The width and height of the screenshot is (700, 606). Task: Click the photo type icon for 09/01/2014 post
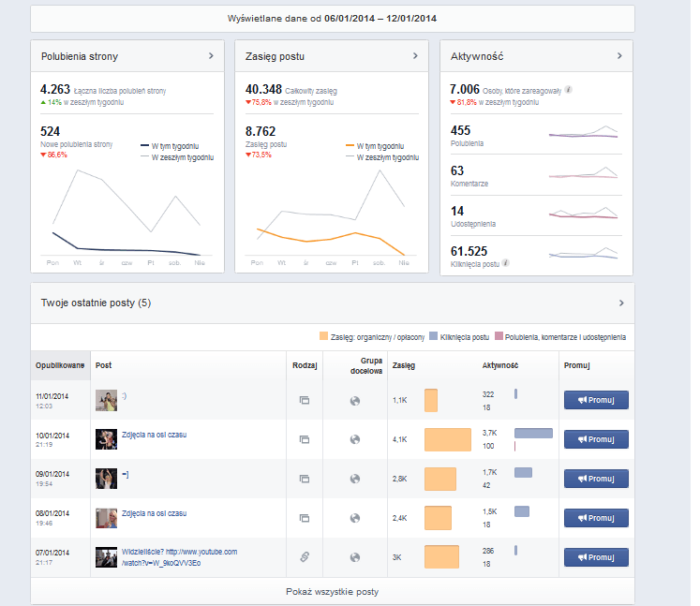tap(304, 479)
